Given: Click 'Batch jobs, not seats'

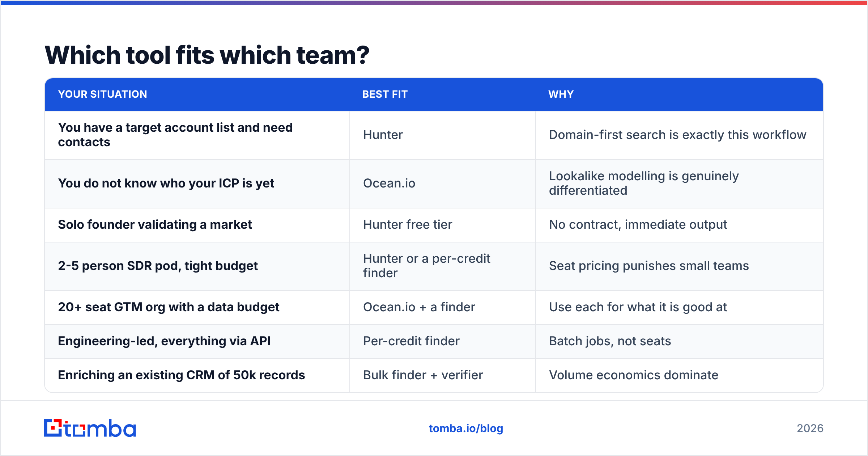Looking at the screenshot, I should coord(610,341).
